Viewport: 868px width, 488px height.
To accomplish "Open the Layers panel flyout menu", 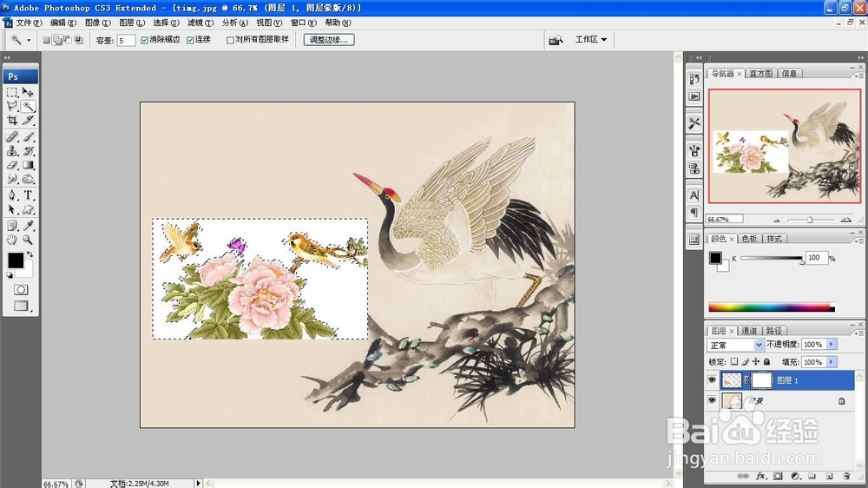I will point(859,333).
